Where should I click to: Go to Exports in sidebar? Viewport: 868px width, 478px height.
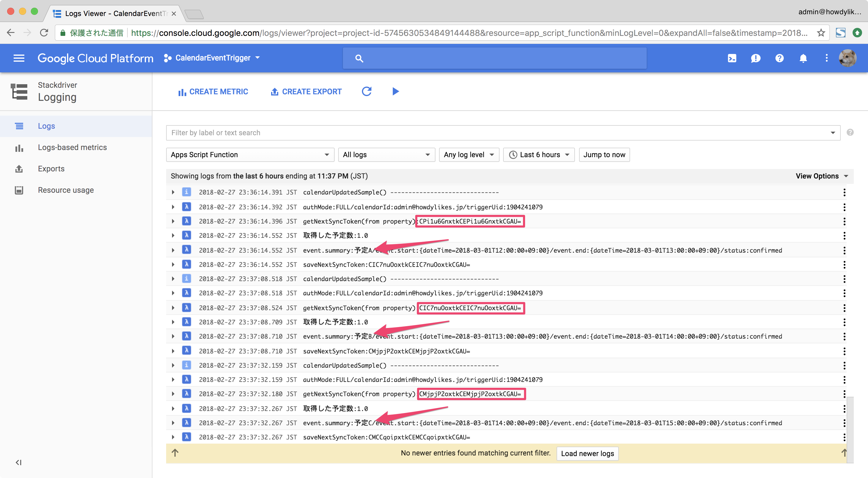(x=51, y=168)
